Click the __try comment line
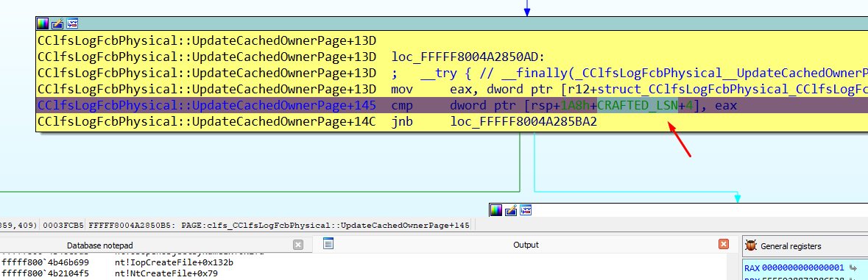Screen dimensions: 868x280 click(x=629, y=73)
